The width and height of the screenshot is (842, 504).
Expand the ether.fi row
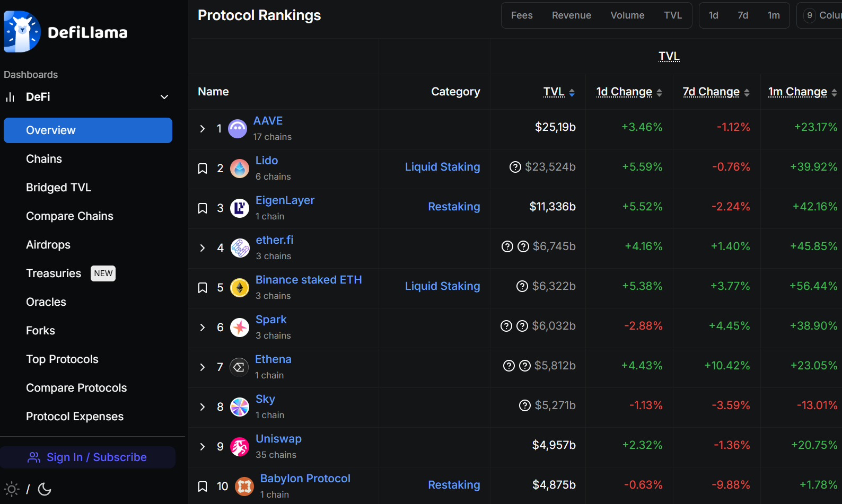tap(203, 248)
